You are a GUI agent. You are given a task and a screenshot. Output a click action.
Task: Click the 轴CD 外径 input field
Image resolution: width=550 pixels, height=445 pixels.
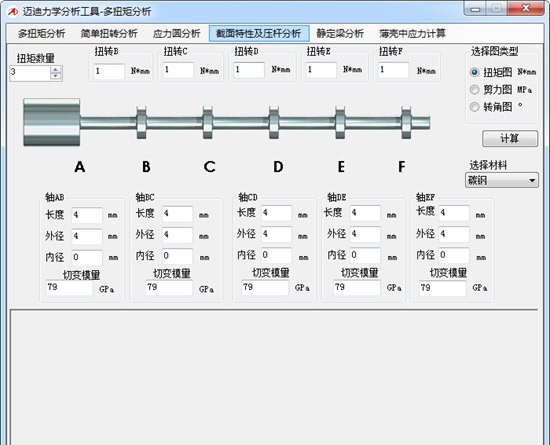[276, 234]
